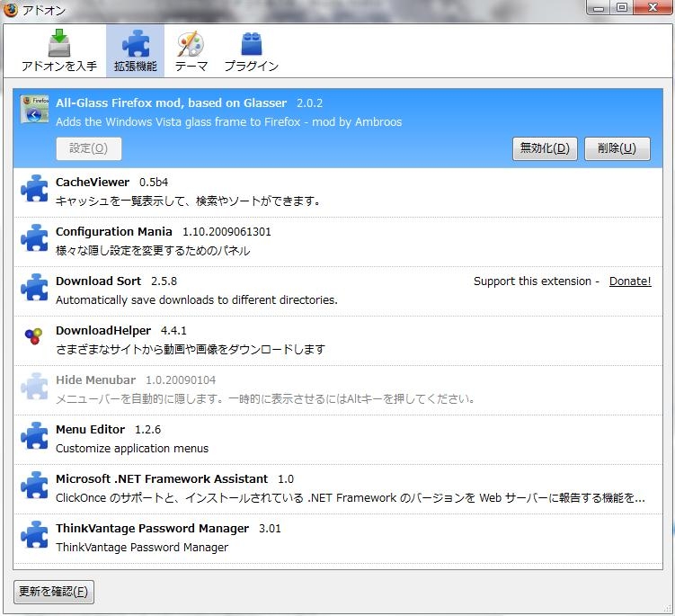Uninstall the add-on with 削除(U)
Image resolution: width=675 pixels, height=616 pixels.
(617, 148)
